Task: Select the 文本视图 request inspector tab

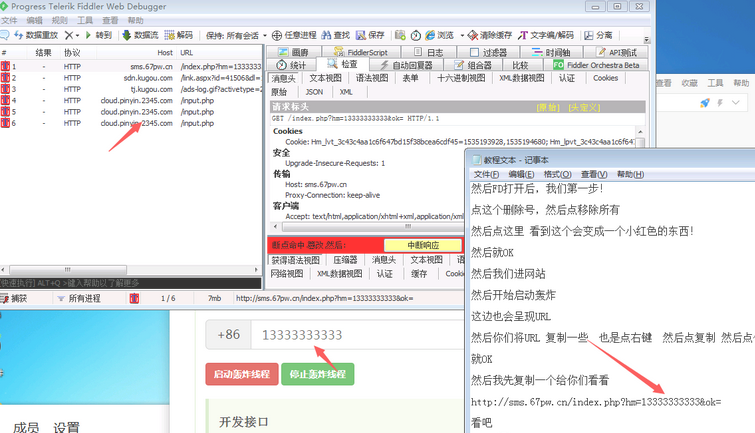Action: click(x=325, y=78)
